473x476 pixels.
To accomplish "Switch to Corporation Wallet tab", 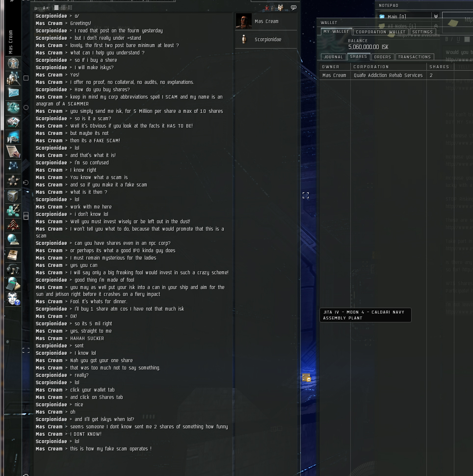I will click(x=380, y=32).
